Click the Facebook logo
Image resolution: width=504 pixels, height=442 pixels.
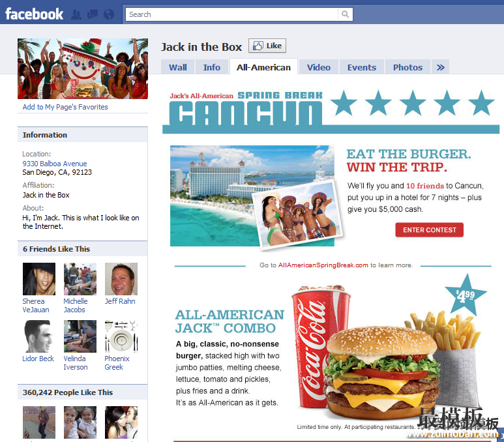tap(34, 14)
